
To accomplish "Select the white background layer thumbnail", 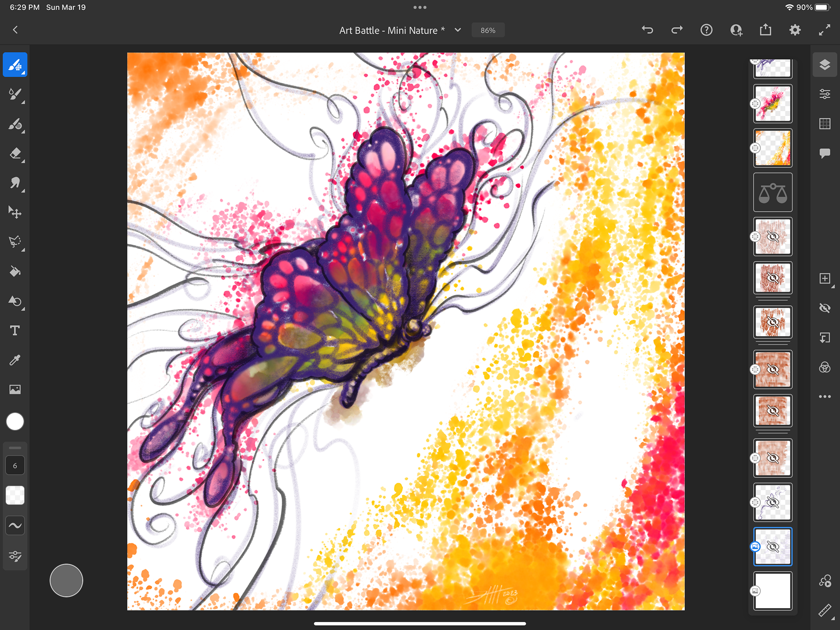I will click(x=773, y=591).
